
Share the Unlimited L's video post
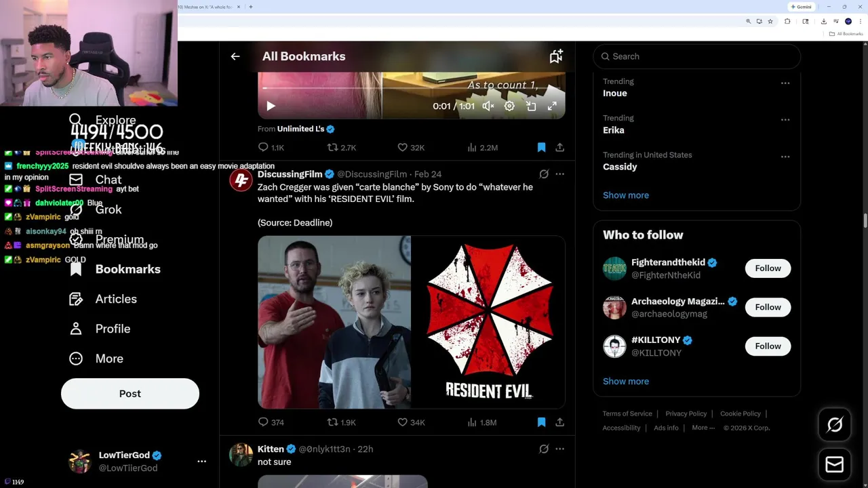(559, 147)
